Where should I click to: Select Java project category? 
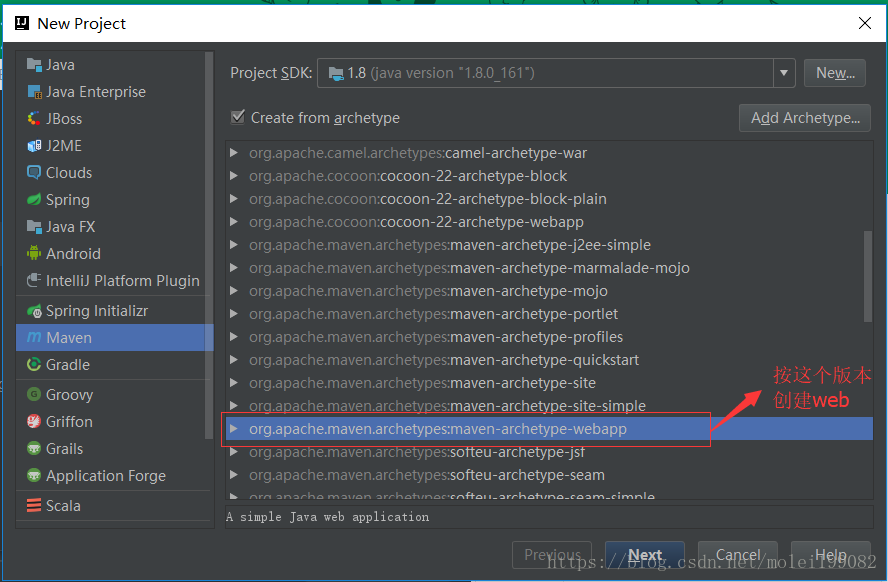(x=115, y=65)
